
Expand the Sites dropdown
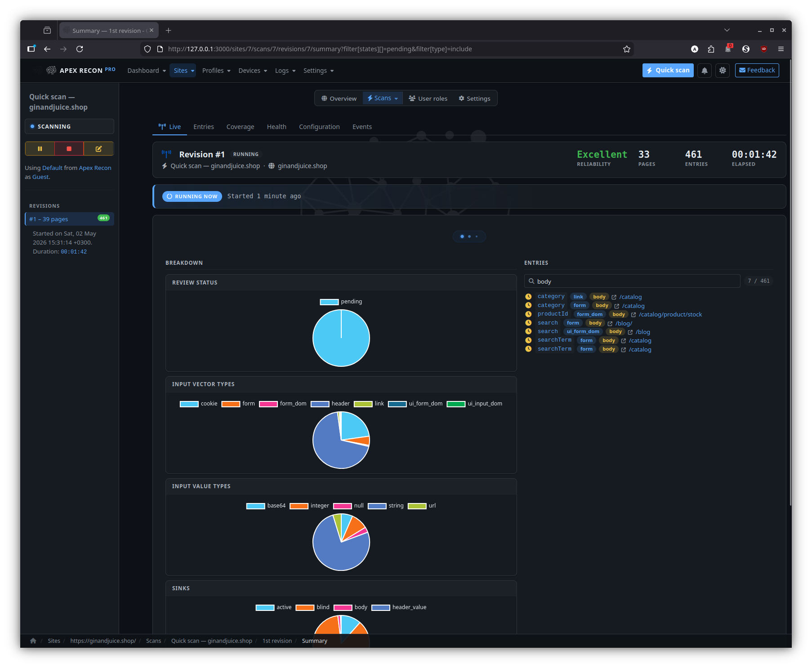[183, 71]
